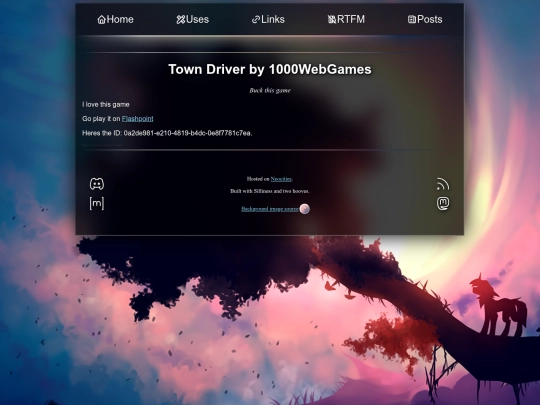Visit the Mastodon icon link
The height and width of the screenshot is (405, 540).
(443, 203)
